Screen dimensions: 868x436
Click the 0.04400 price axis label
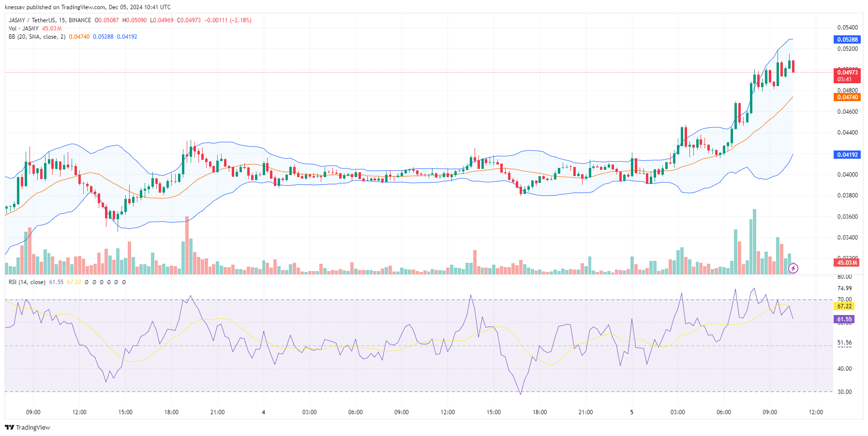[x=848, y=133]
